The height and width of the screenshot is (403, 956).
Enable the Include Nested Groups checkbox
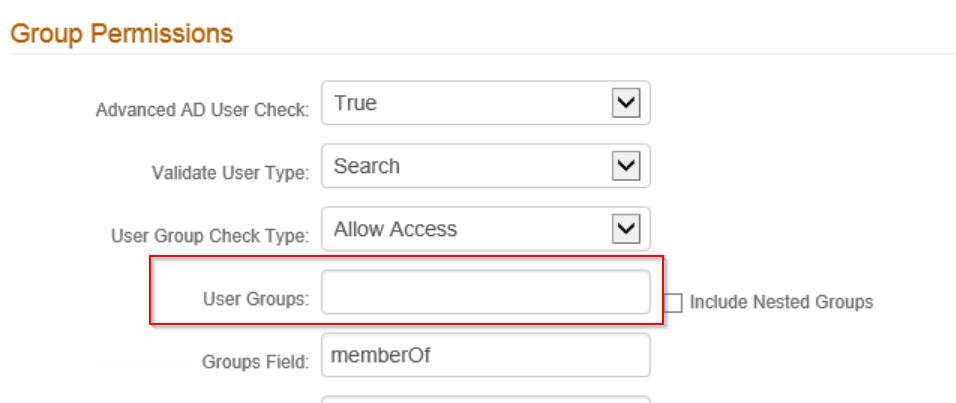672,302
